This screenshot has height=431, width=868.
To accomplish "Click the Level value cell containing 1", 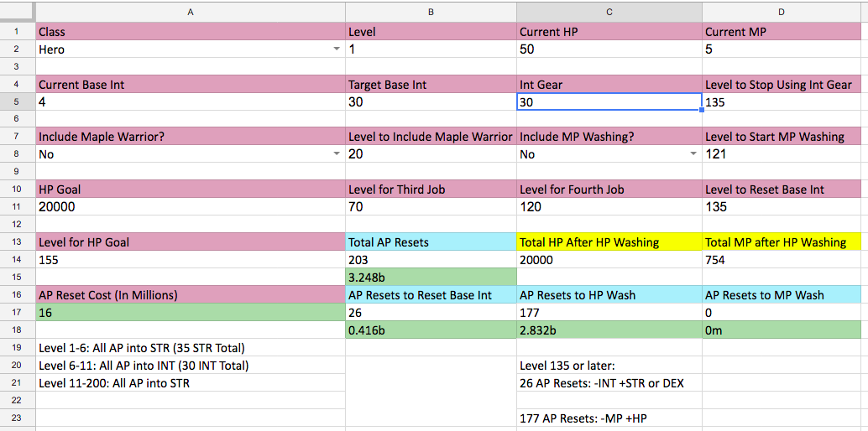I will pos(431,49).
